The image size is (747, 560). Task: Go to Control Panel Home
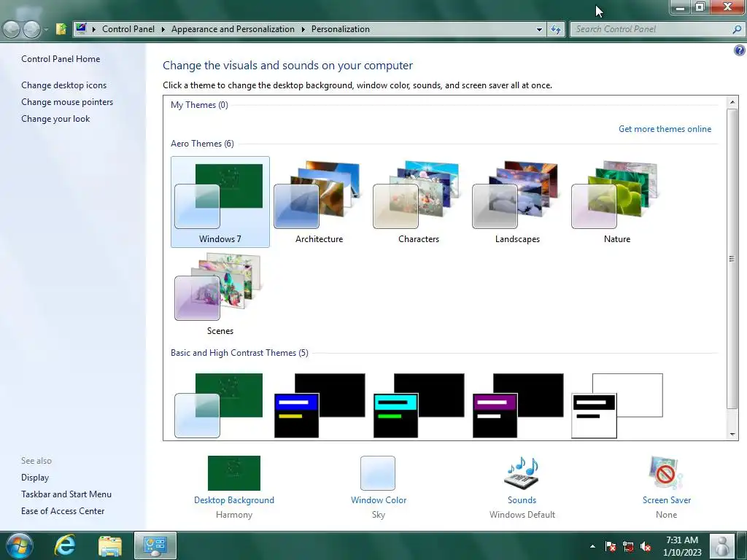61,59
